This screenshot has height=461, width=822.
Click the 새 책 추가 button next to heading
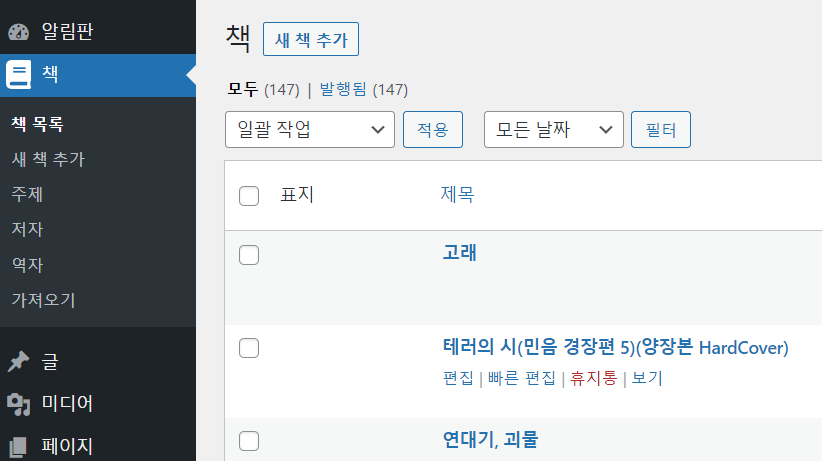(310, 40)
